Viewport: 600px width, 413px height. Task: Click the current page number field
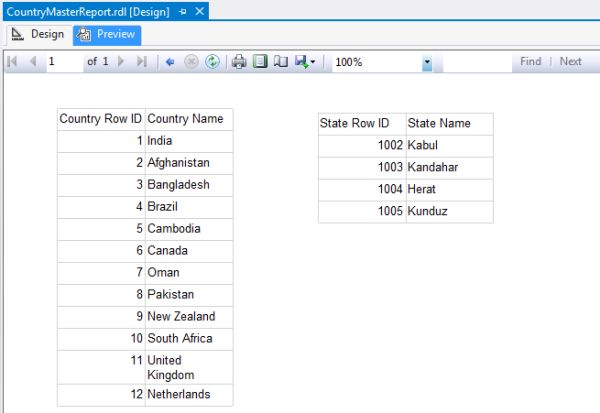[x=64, y=61]
